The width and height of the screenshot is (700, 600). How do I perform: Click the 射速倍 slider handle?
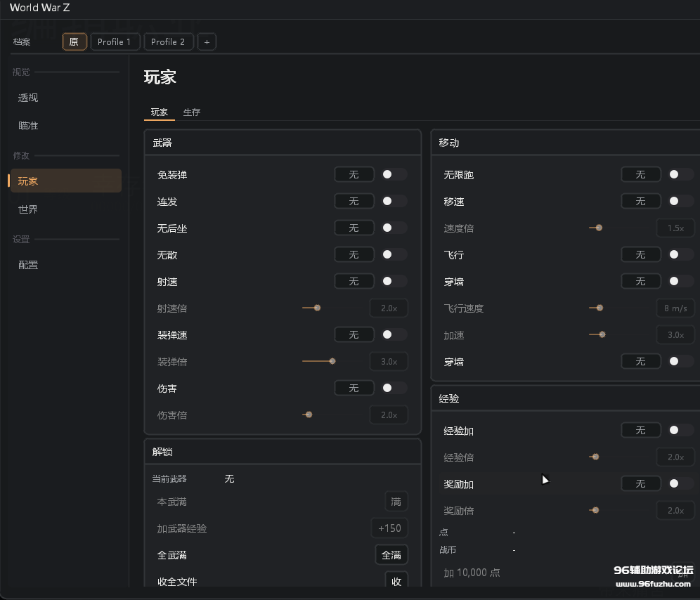coord(318,308)
